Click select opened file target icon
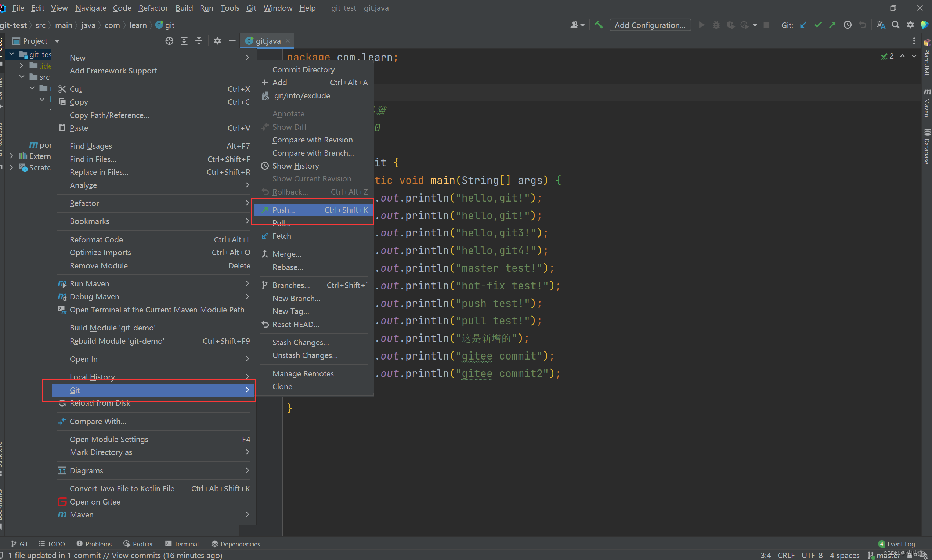The width and height of the screenshot is (932, 560). click(x=169, y=41)
